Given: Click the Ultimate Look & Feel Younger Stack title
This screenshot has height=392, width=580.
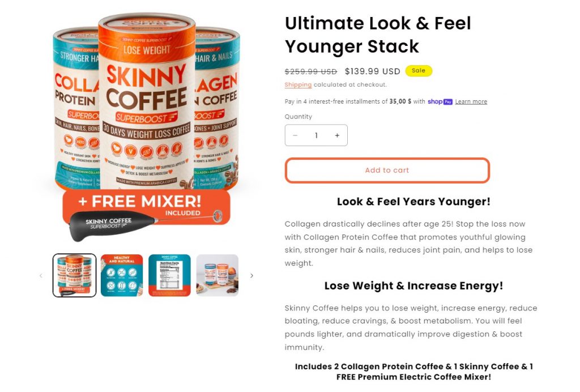Looking at the screenshot, I should 378,35.
